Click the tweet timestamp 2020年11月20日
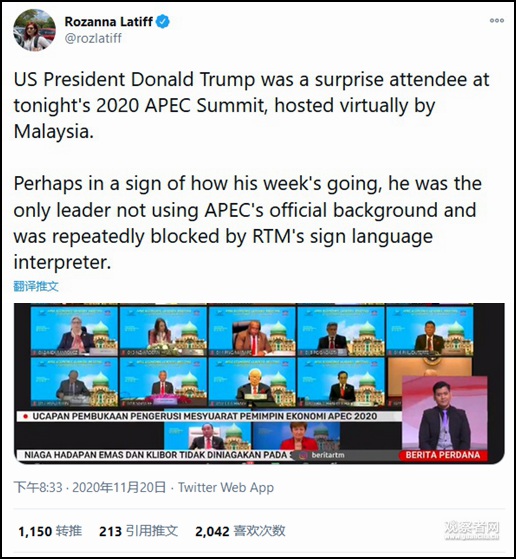Image resolution: width=516 pixels, height=559 pixels. coord(119,487)
